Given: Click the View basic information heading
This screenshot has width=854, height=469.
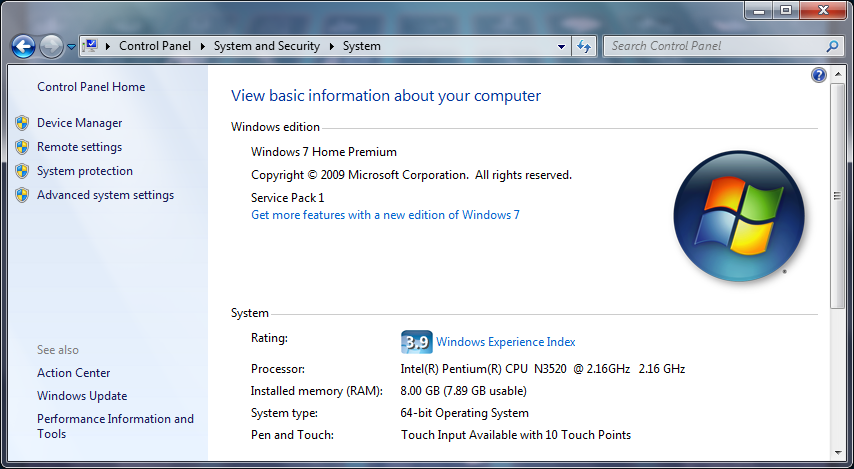Looking at the screenshot, I should (386, 96).
